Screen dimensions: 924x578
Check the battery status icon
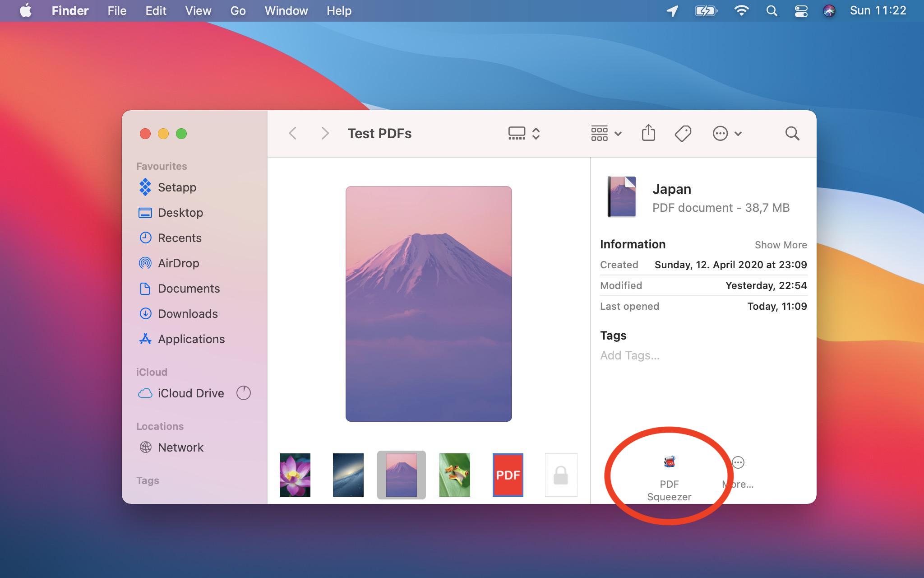706,10
